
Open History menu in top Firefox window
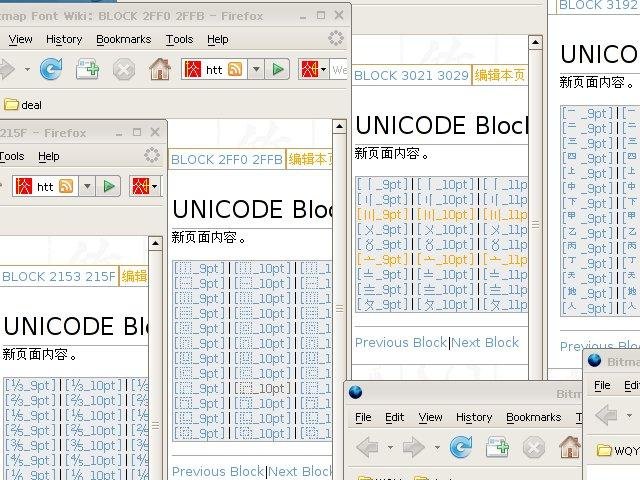click(x=64, y=39)
